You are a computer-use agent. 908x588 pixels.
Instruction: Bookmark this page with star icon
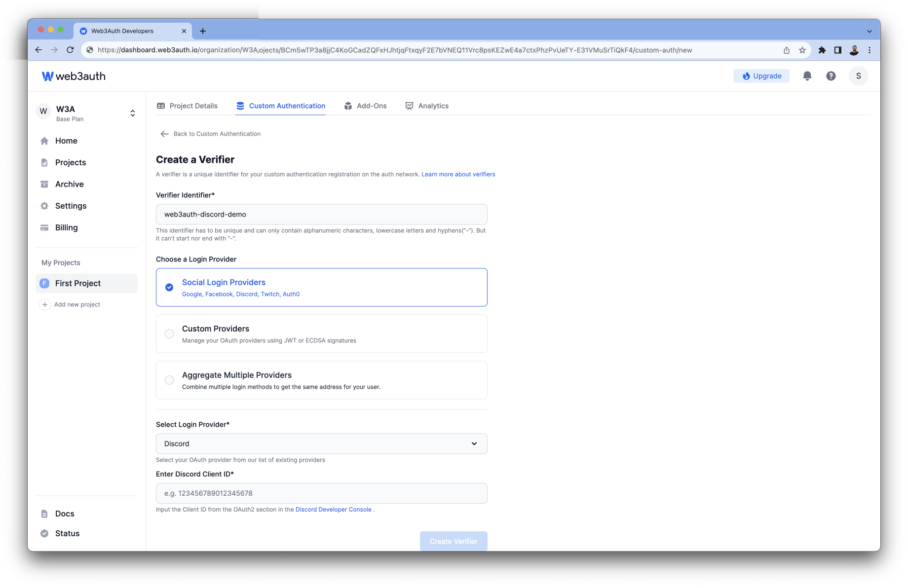pyautogui.click(x=802, y=50)
